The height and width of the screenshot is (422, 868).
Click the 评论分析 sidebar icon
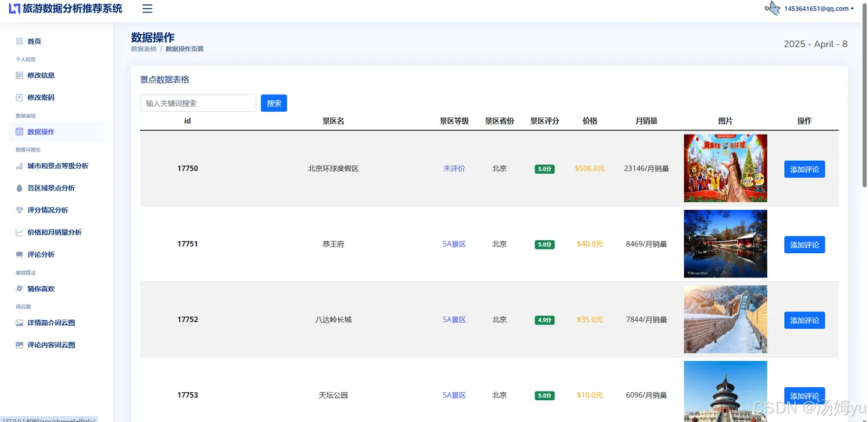(x=19, y=254)
